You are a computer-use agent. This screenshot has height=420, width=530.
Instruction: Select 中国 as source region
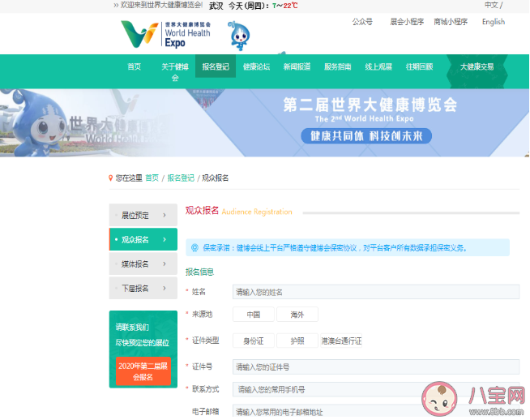click(x=254, y=315)
